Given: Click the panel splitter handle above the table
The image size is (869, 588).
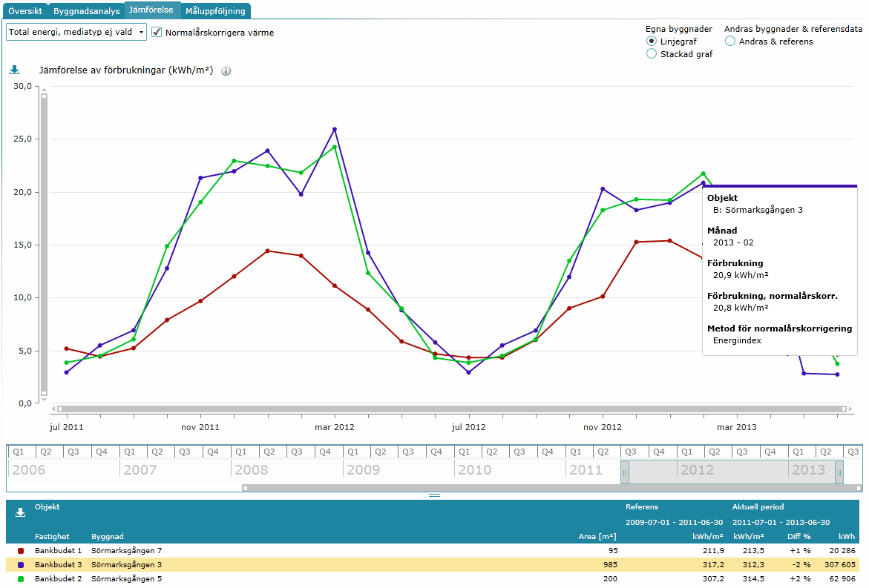Looking at the screenshot, I should tap(435, 495).
